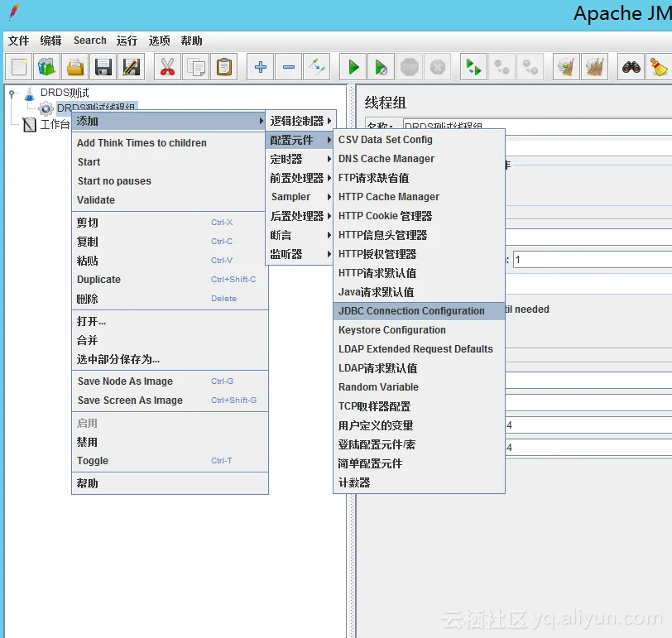The width and height of the screenshot is (672, 638).
Task: Click Save Screen As Image
Action: (x=170, y=401)
